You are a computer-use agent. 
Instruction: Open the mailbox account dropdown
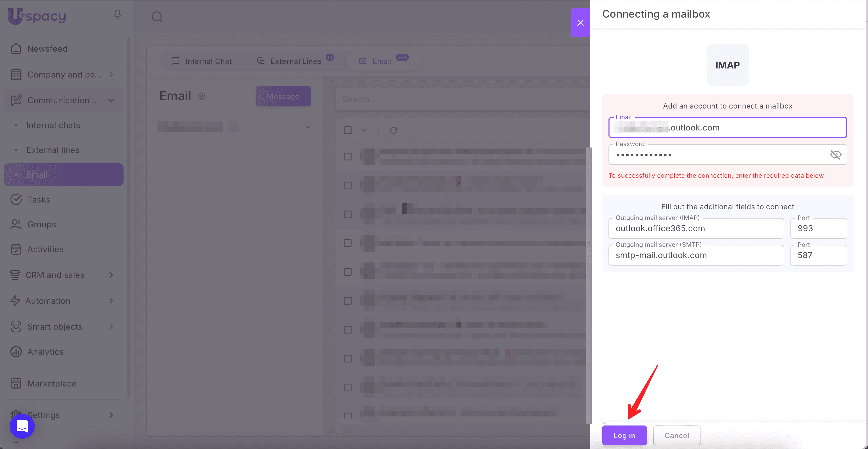tap(307, 127)
